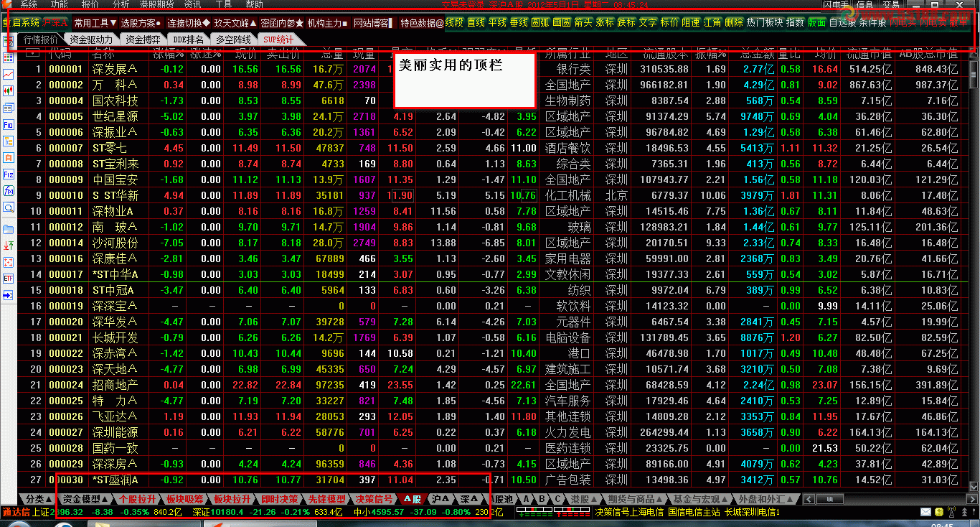The width and height of the screenshot is (980, 527).
Task: Open the 分析 menu
Action: (x=121, y=4)
